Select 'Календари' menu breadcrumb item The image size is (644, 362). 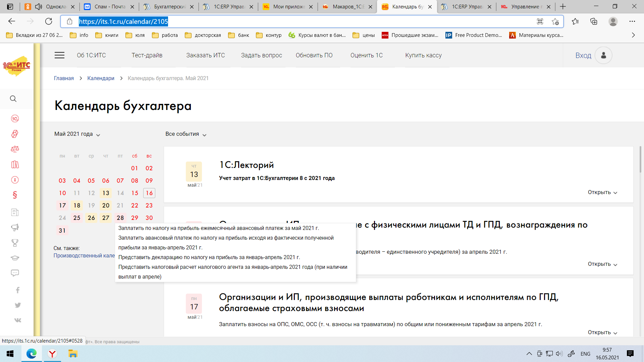101,78
